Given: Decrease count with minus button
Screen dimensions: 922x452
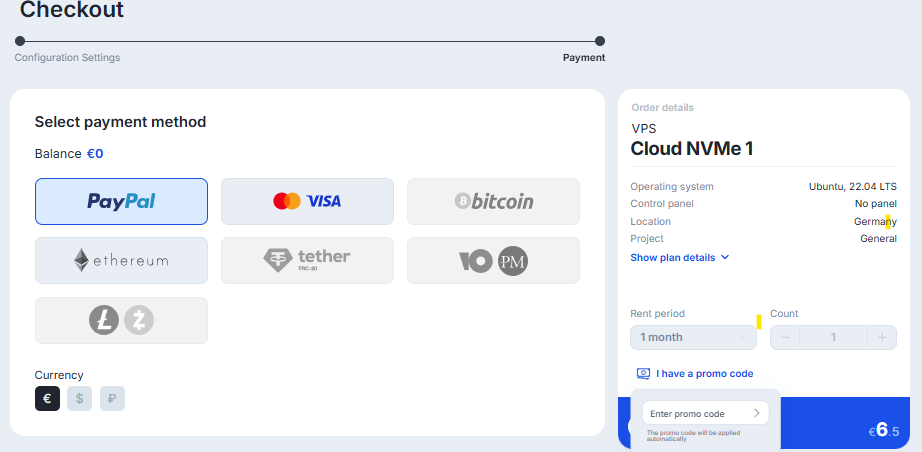Looking at the screenshot, I should click(785, 337).
